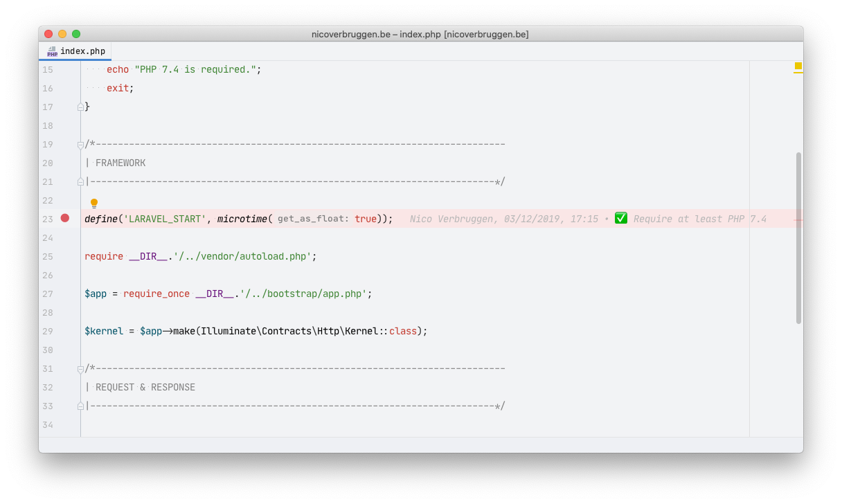Click the lightbulb quick-fix icon
Screen dimensions: 842x504
pos(94,204)
